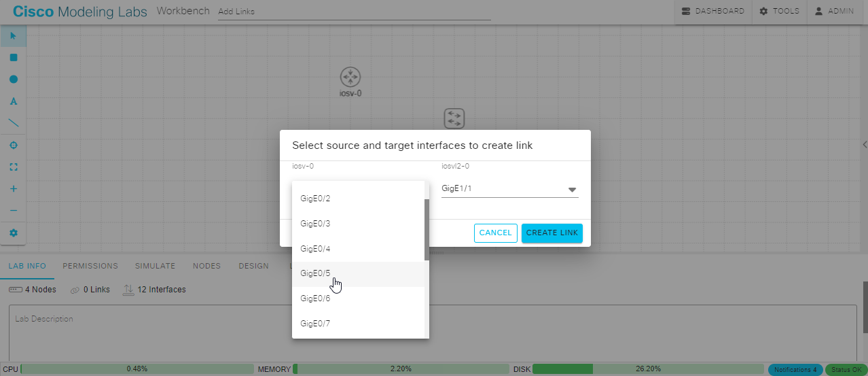The height and width of the screenshot is (376, 868).
Task: Click the fit-to-screen icon
Action: point(13,167)
